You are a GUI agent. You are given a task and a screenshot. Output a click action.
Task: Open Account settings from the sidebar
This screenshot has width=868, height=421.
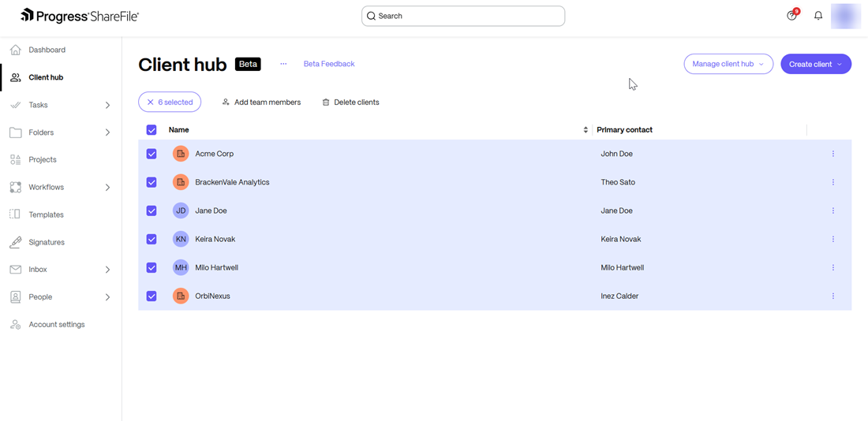coord(56,325)
